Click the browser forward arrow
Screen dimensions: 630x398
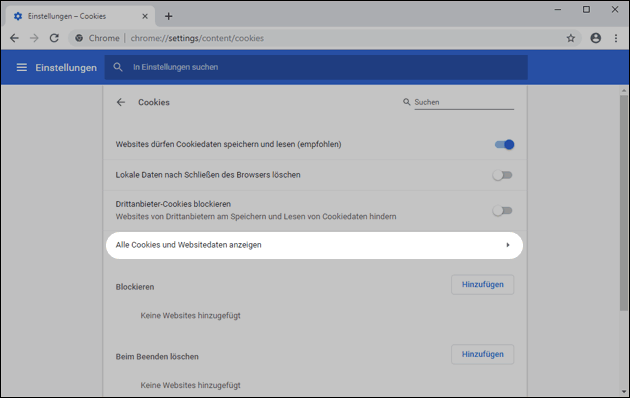point(34,38)
